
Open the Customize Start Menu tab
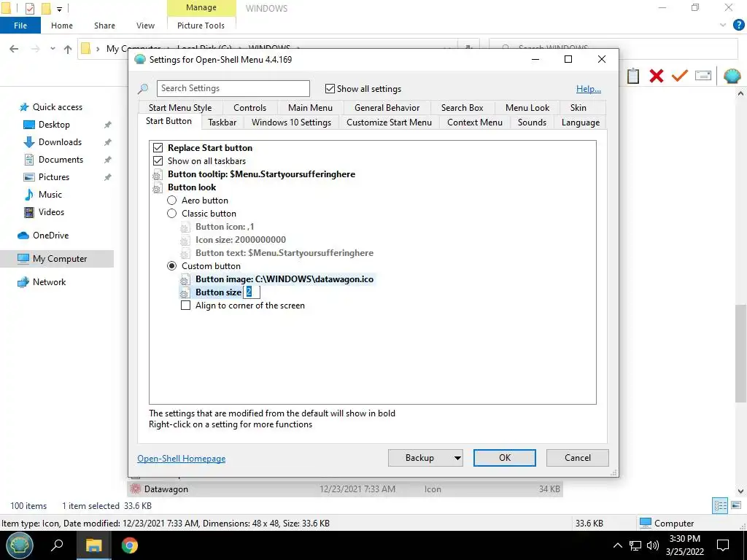point(389,122)
